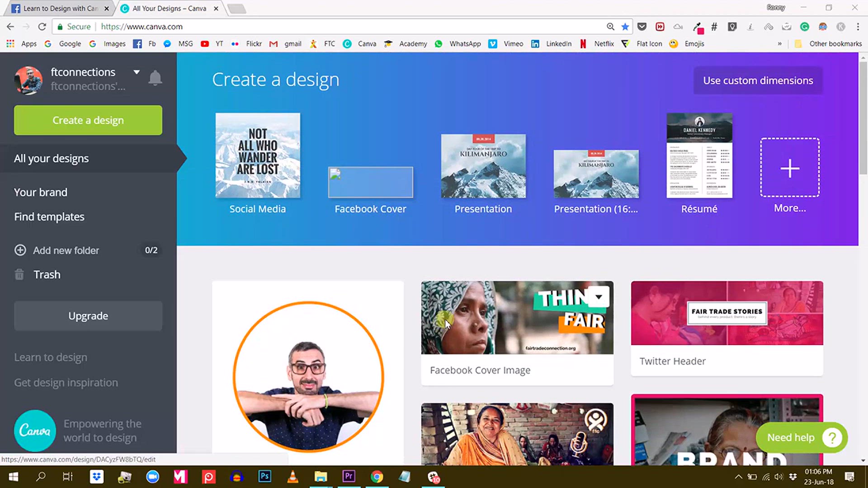Click the notifications bell icon
This screenshot has width=868, height=488.
click(x=155, y=78)
